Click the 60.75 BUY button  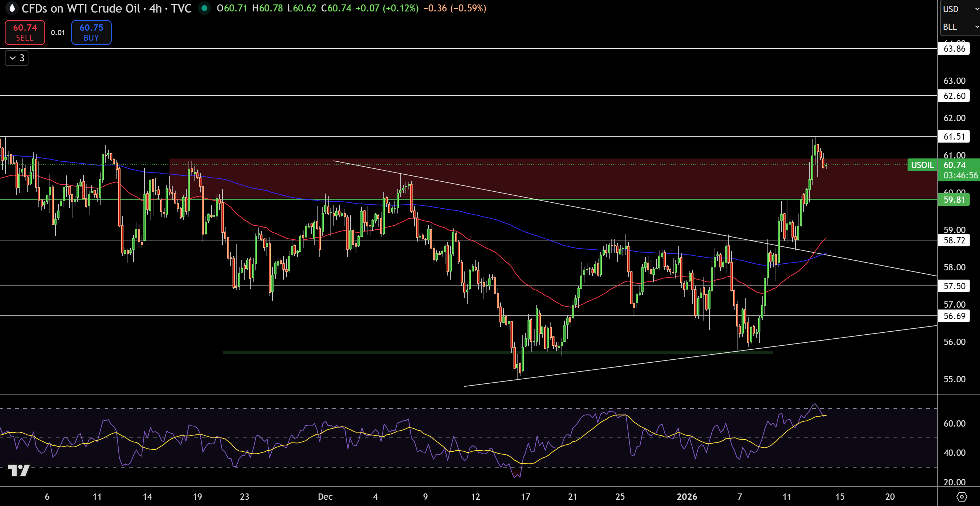point(91,32)
